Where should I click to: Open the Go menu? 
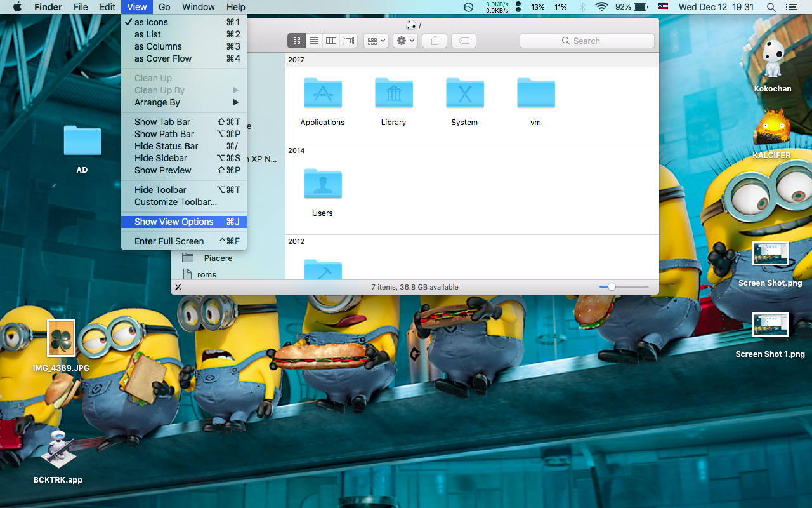[164, 7]
